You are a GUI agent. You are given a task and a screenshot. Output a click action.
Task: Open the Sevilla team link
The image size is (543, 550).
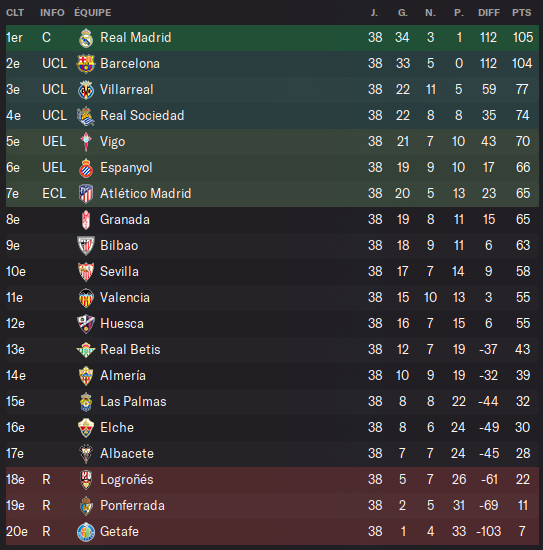click(119, 271)
